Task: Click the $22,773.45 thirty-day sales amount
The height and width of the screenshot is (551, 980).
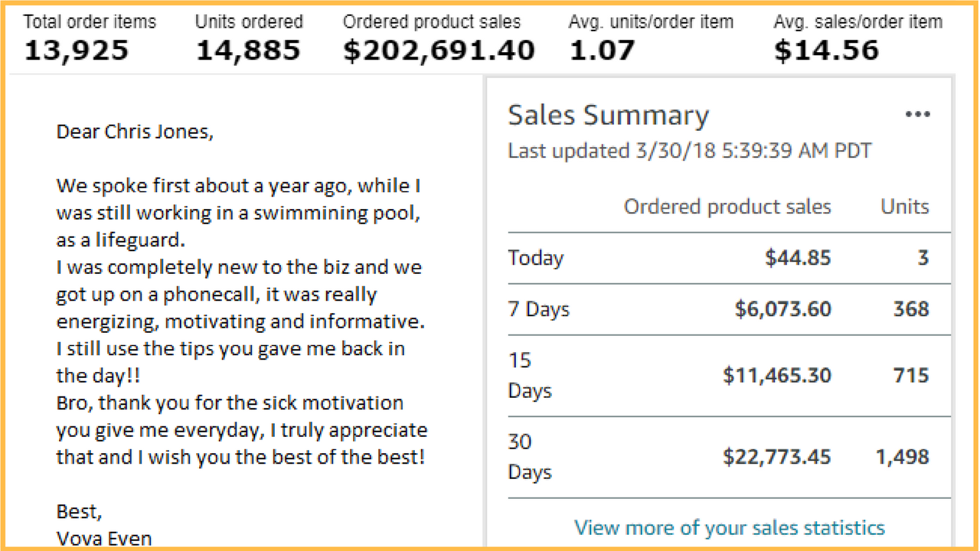Action: [777, 458]
